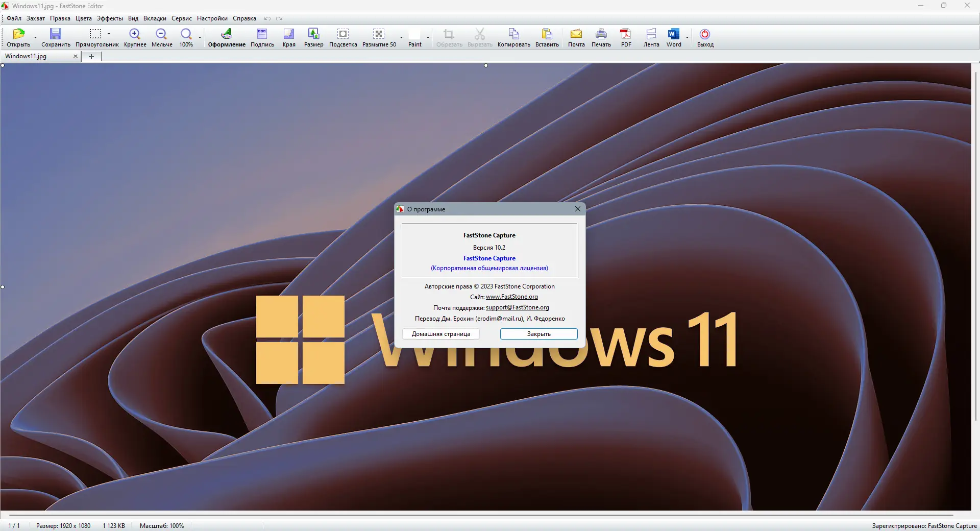980x531 pixels.
Task: Click the Домашняя страница button
Action: coord(441,334)
